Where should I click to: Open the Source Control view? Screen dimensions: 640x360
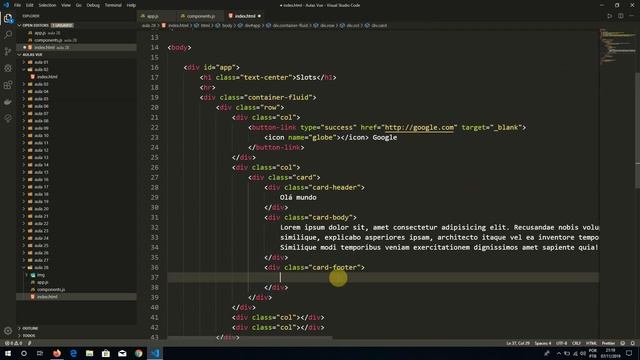click(8, 51)
